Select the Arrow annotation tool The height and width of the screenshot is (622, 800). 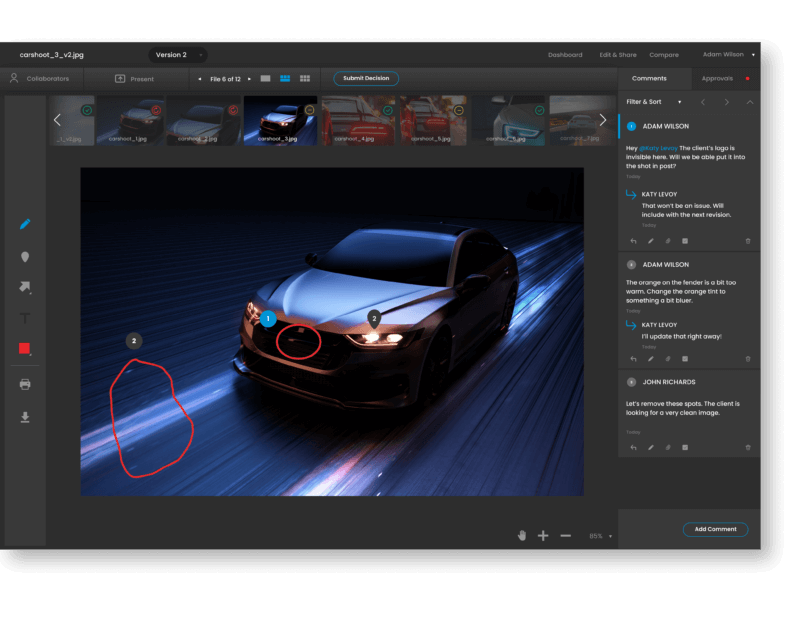click(x=25, y=287)
